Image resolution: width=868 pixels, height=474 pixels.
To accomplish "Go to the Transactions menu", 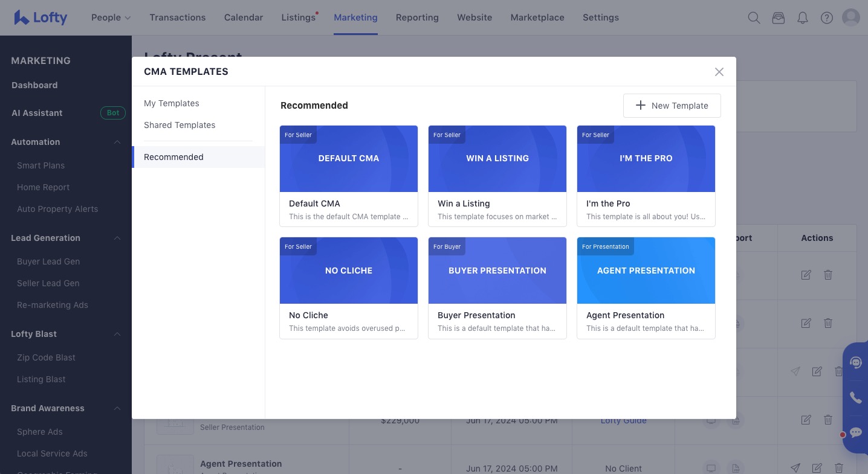I will [178, 18].
